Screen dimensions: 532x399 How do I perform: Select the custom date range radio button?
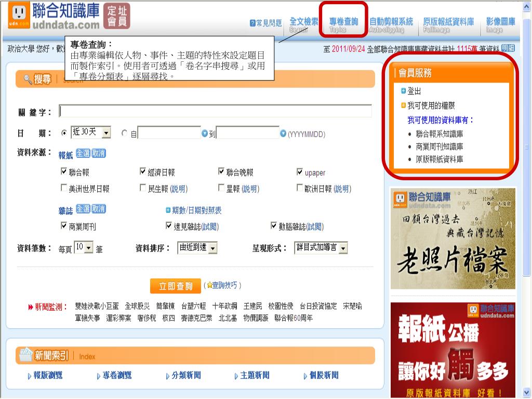(125, 133)
